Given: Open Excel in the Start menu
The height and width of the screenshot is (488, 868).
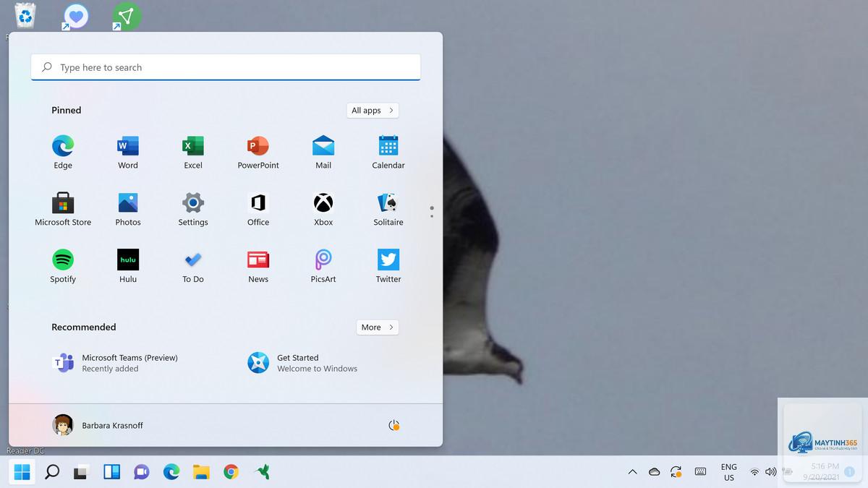Looking at the screenshot, I should coord(193,153).
